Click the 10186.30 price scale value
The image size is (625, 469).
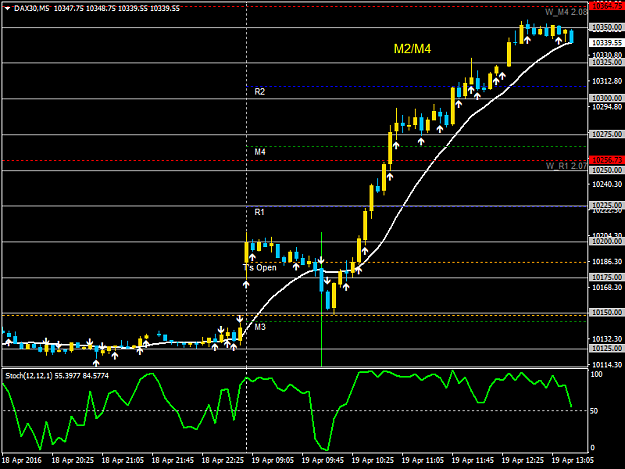click(607, 261)
